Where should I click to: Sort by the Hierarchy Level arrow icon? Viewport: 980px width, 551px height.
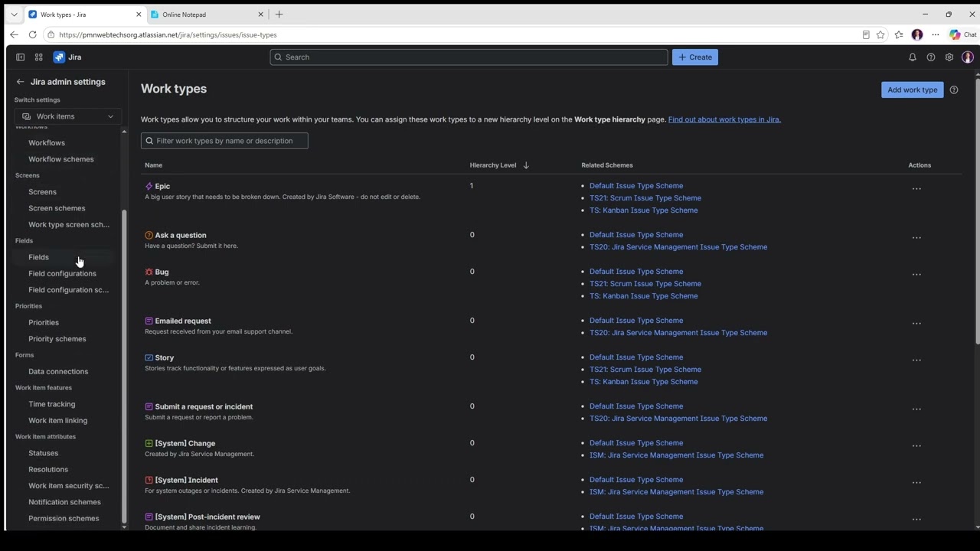tap(526, 165)
